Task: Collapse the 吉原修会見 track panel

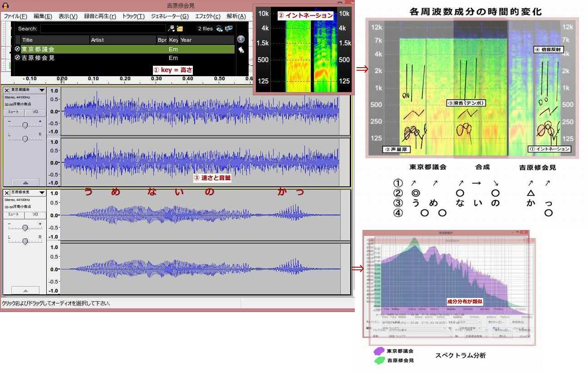Action: pos(25,290)
